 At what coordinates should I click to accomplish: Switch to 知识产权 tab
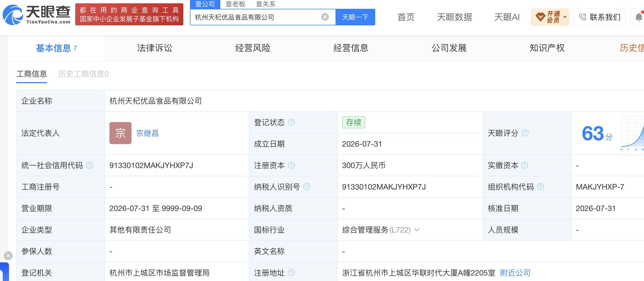coord(547,48)
